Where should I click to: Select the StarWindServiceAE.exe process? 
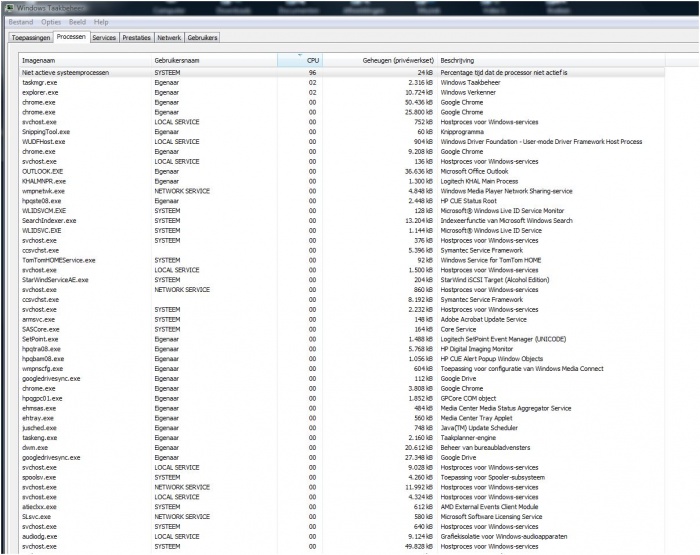342,280
